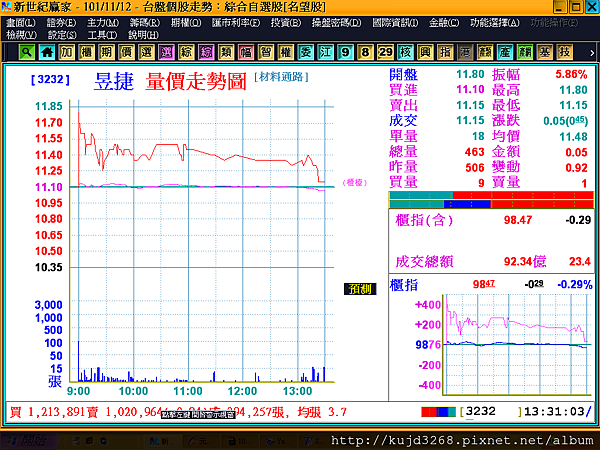This screenshot has height=450, width=600.
Task: Open the 功能選擇(A) menu
Action: [495, 23]
